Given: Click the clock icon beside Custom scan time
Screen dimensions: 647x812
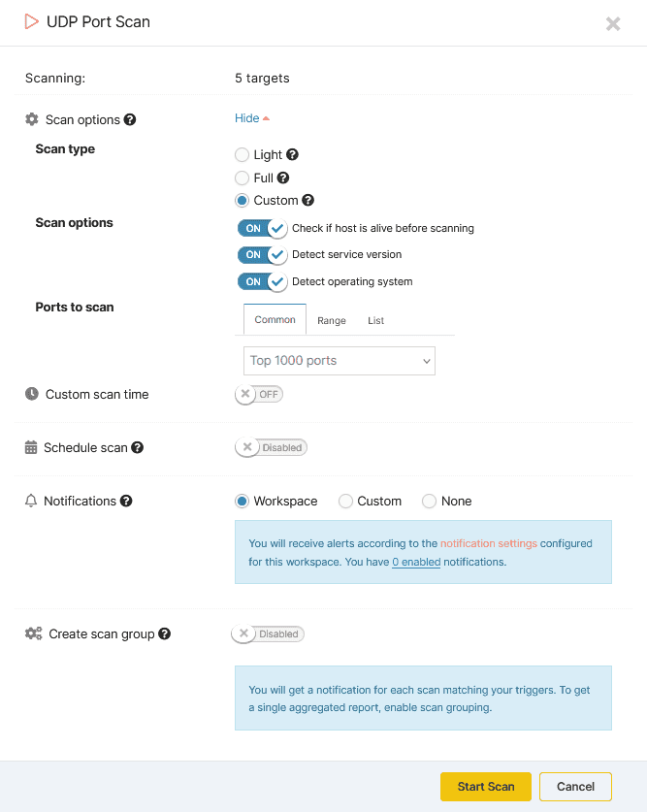Looking at the screenshot, I should (x=31, y=394).
